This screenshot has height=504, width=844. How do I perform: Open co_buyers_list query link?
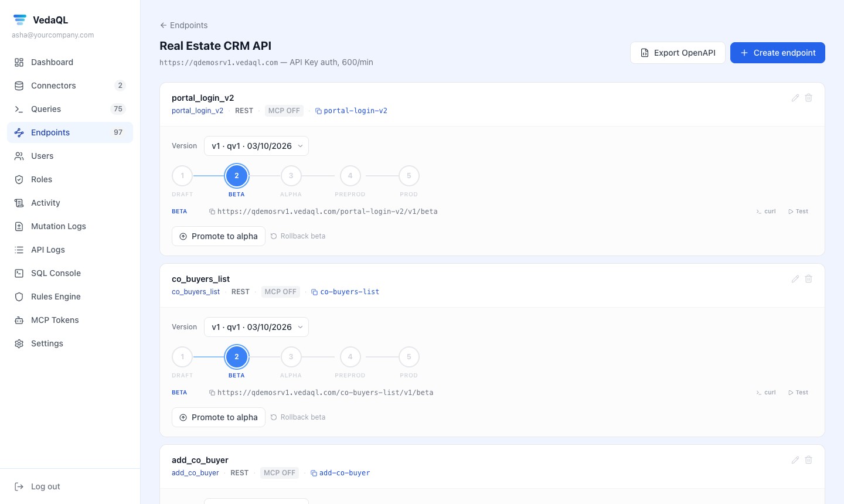(x=196, y=292)
